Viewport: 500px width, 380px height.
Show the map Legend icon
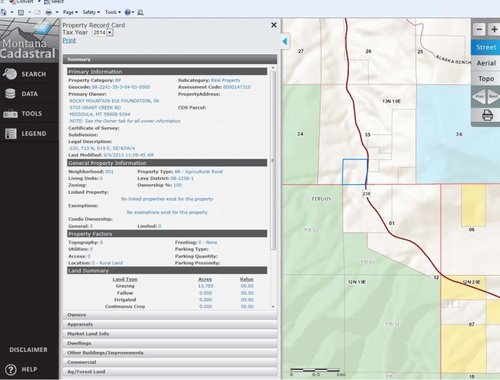(10, 133)
